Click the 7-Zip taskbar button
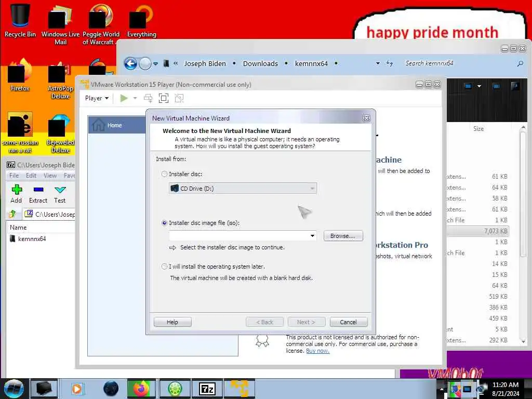This screenshot has height=399, width=532. (207, 389)
